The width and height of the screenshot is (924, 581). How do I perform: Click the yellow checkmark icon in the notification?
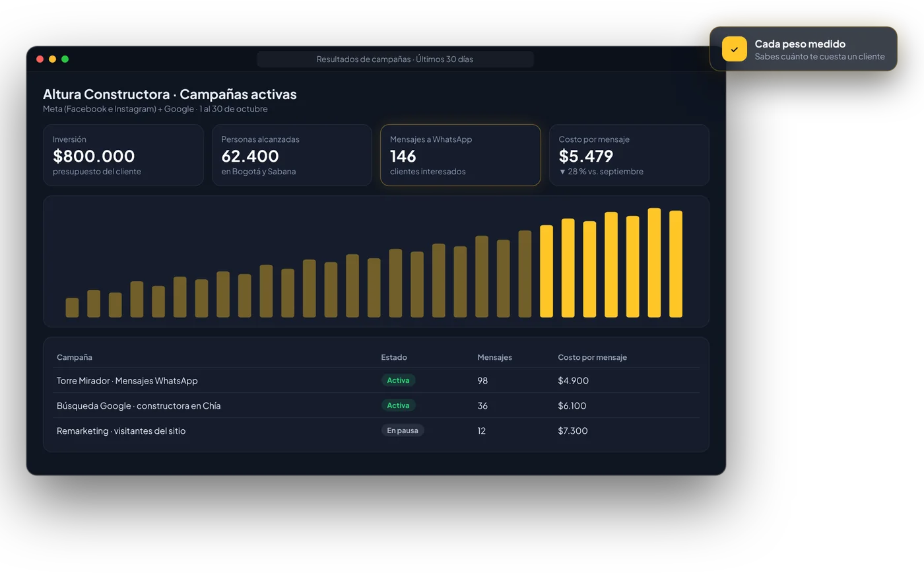(734, 49)
